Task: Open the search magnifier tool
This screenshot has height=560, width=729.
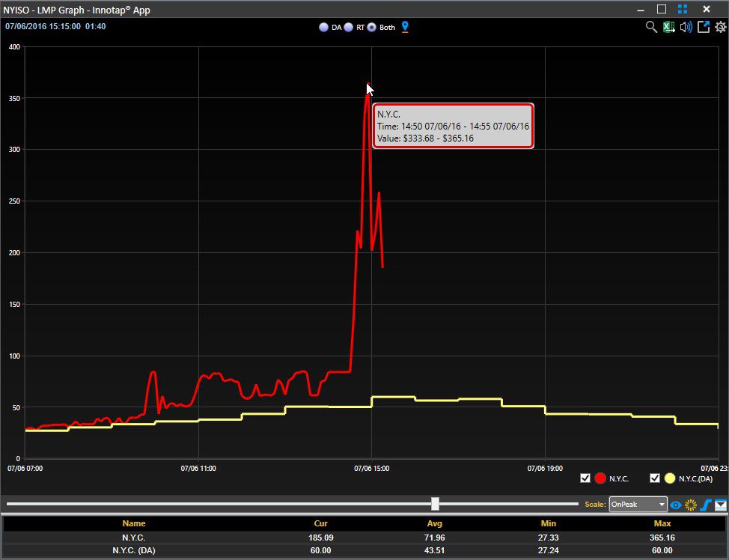Action: pos(651,27)
